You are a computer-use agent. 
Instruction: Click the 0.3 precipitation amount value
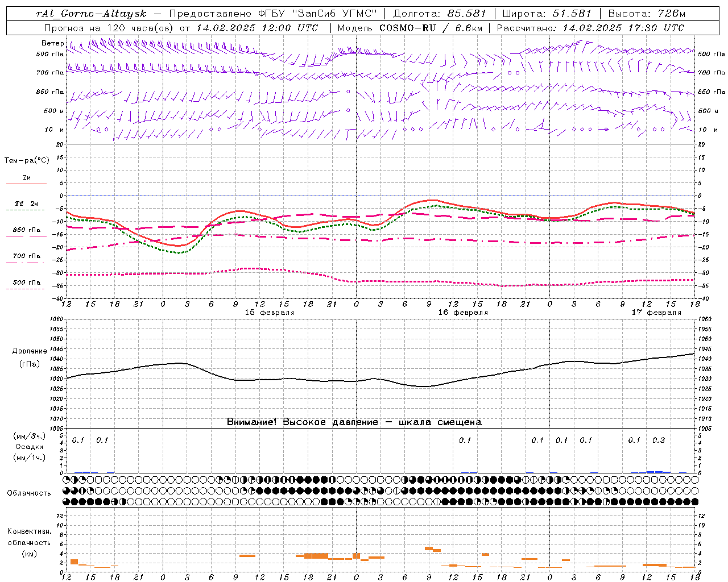click(x=658, y=440)
